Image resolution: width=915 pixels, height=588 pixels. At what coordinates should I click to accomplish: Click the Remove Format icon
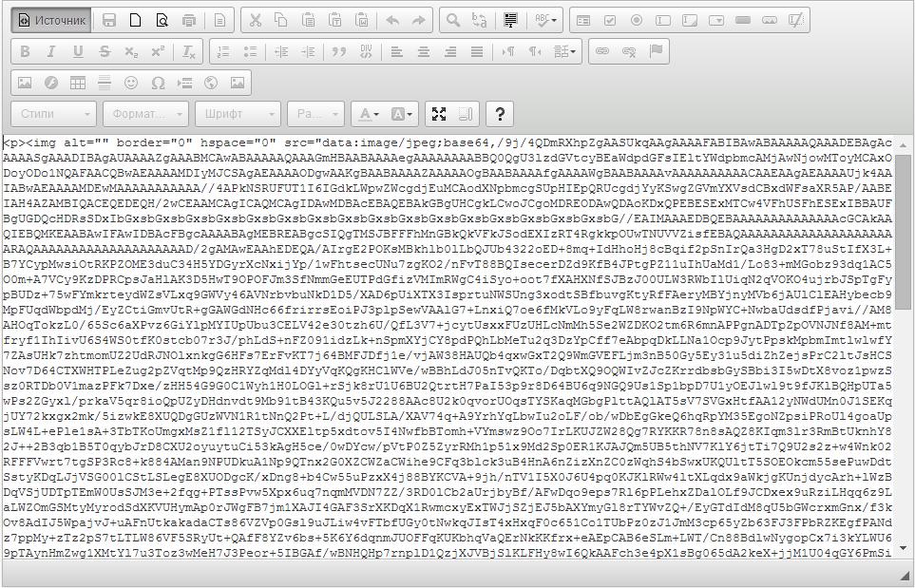pyautogui.click(x=189, y=51)
